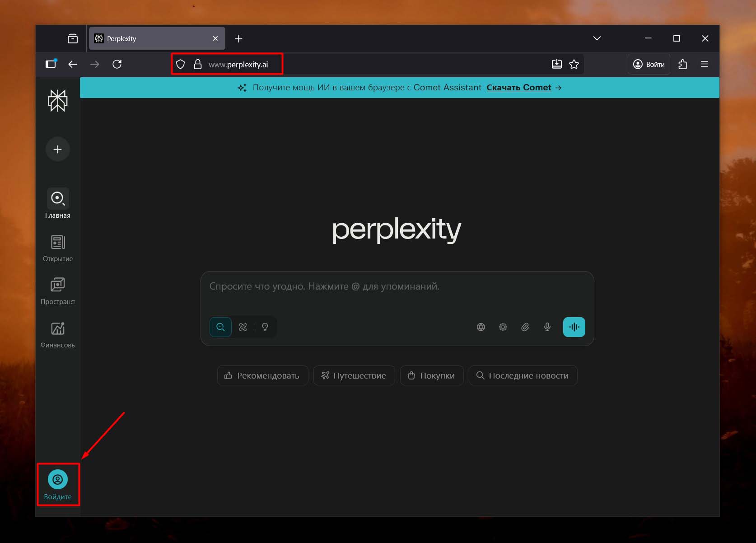Open the globe sources selector
Image resolution: width=756 pixels, height=543 pixels.
[481, 327]
